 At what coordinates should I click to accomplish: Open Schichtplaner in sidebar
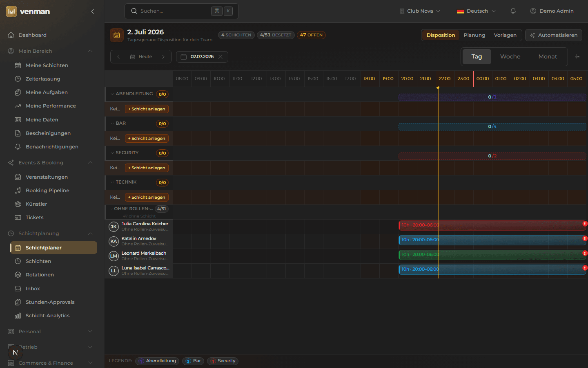click(x=53, y=248)
